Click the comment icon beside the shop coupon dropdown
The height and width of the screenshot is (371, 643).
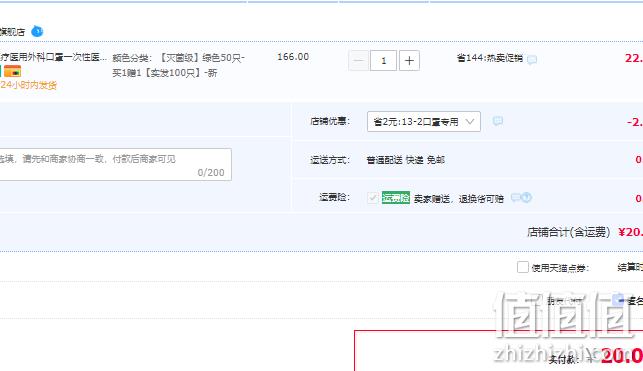click(497, 121)
